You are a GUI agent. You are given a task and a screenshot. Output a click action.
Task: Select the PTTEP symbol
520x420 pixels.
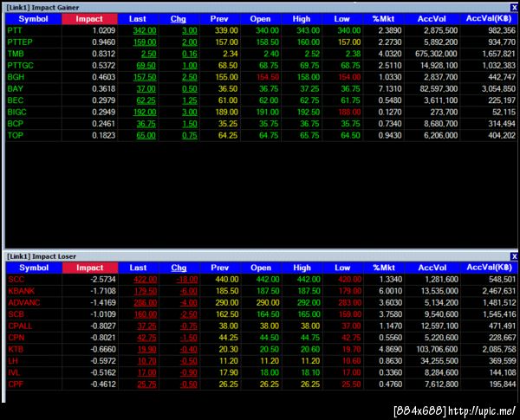[x=20, y=42]
